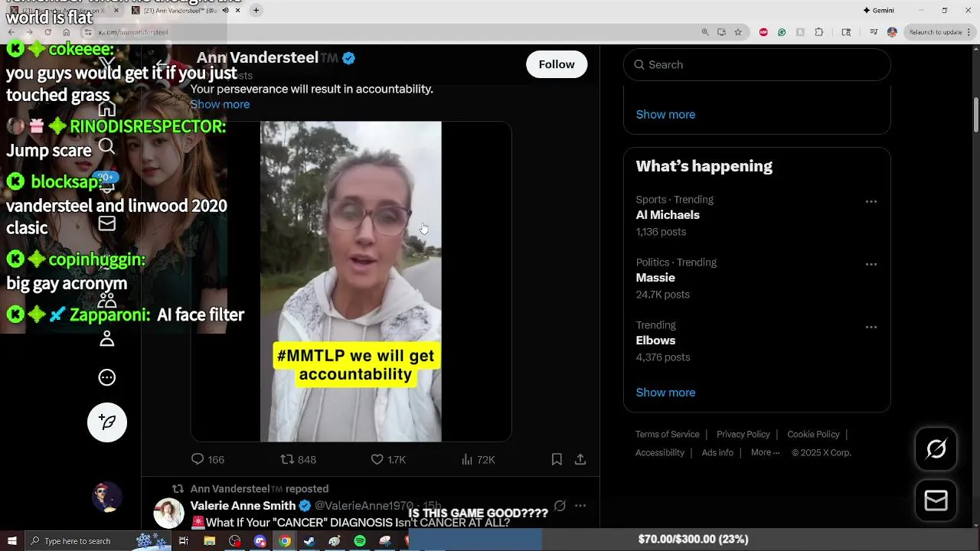Screen dimensions: 980x551
Task: Open File Explorer from the taskbar
Action: 209,541
